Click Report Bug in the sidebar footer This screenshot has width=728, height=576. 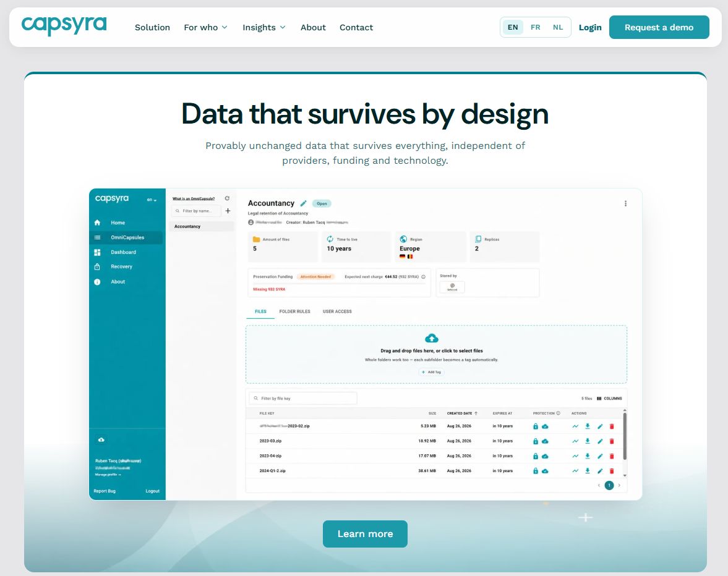point(105,491)
